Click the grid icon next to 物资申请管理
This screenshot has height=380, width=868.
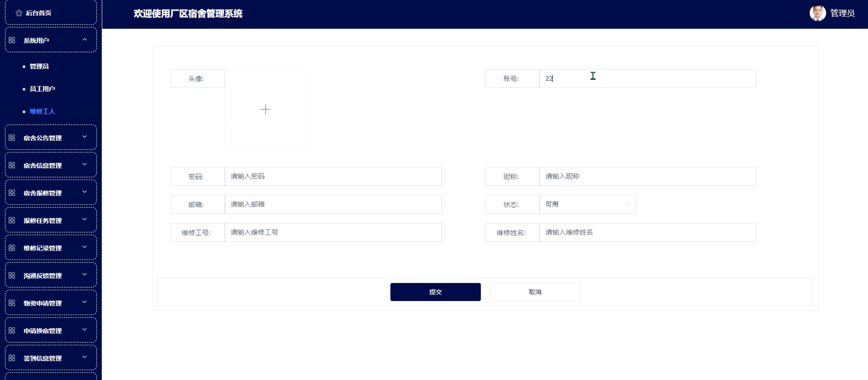(x=12, y=303)
